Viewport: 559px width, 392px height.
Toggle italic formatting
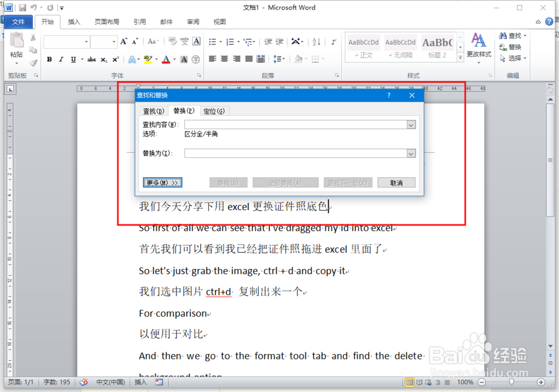[x=61, y=59]
